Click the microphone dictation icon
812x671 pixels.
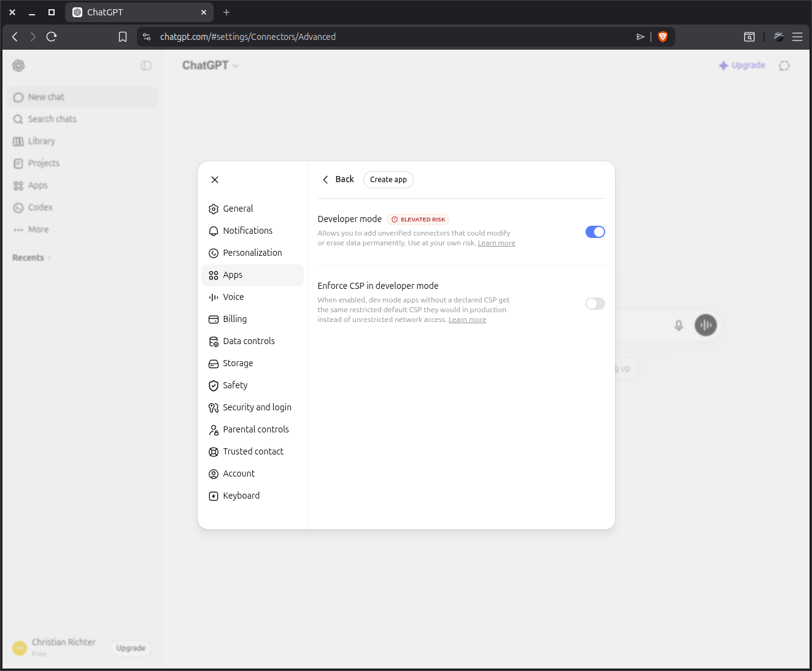pos(679,325)
